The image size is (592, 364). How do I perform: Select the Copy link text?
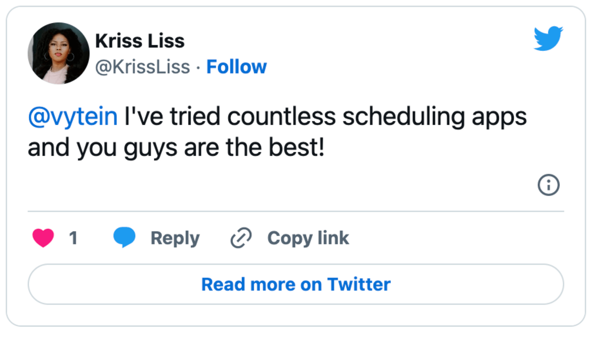pos(308,238)
